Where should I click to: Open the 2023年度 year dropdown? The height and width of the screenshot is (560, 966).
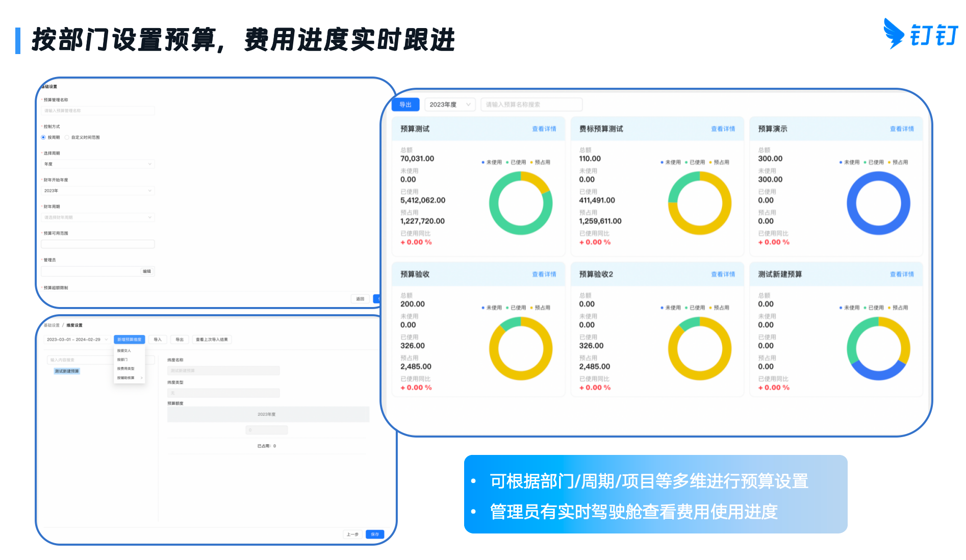pyautogui.click(x=450, y=105)
